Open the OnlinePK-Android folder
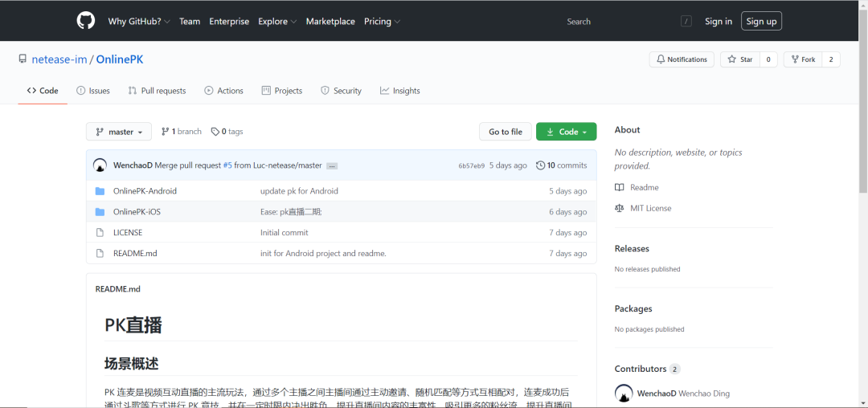 pyautogui.click(x=145, y=190)
